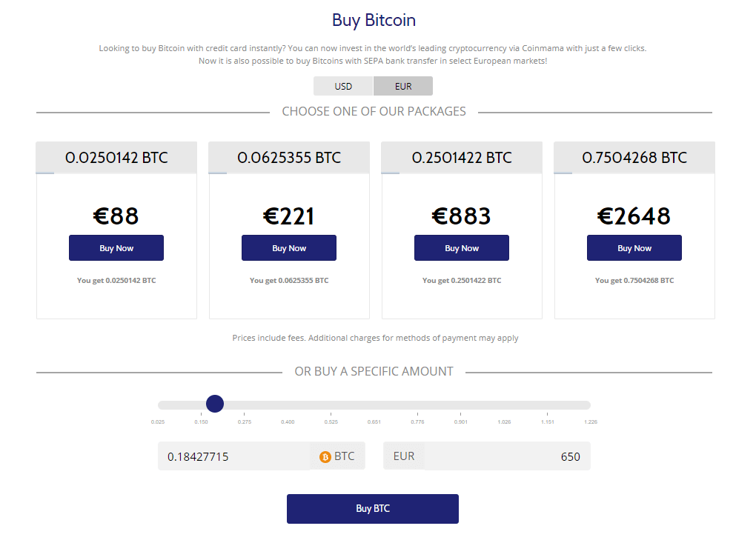Click the 1.226 mark below the slider

[x=590, y=422]
